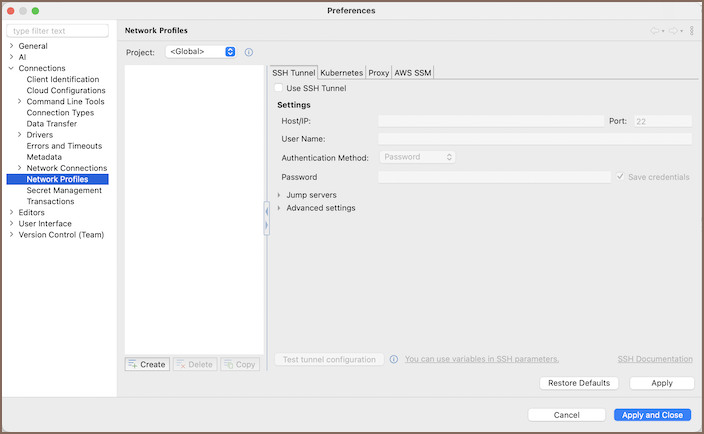Viewport: 704px width, 434px height.
Task: Click the info icon beside SSH variables link
Action: click(394, 359)
